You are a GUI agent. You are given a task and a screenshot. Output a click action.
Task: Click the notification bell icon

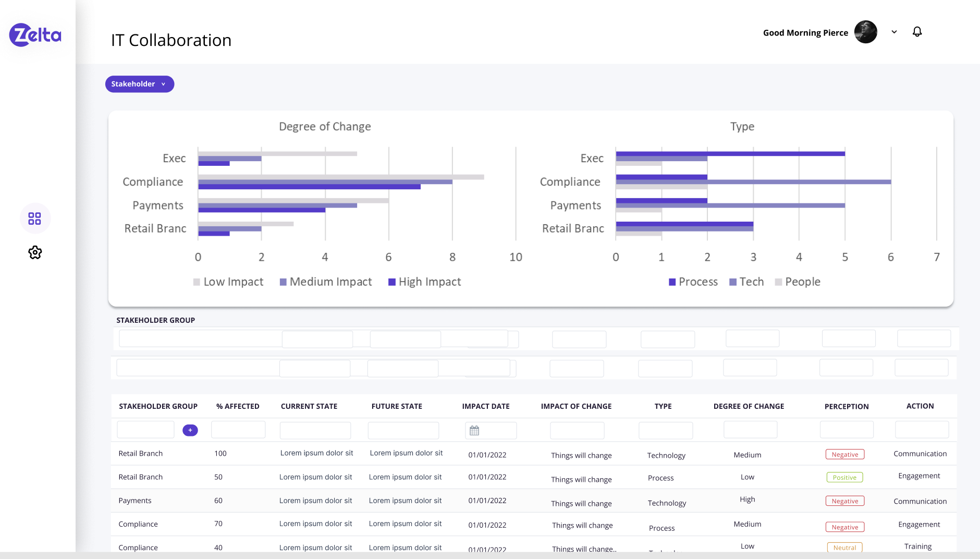click(x=917, y=32)
